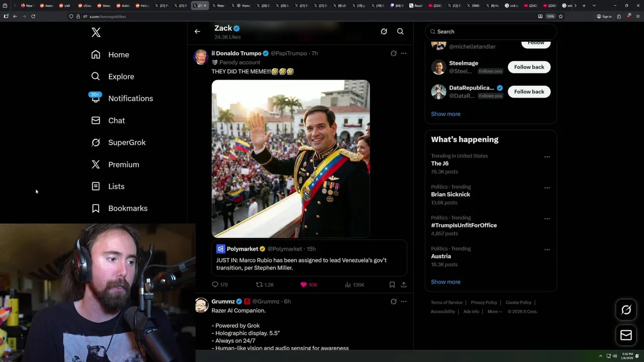Click the Grok icon in profile header
Screen dimensions: 644x362
384,31
